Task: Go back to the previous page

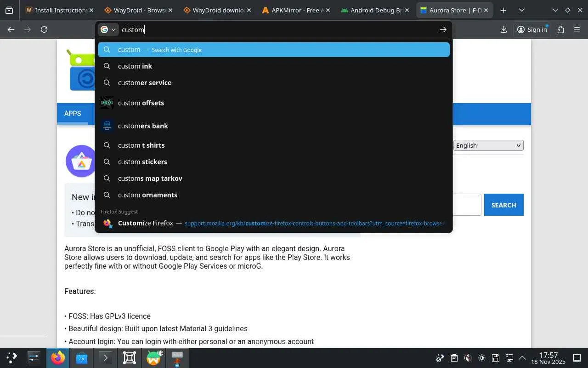Action: pyautogui.click(x=11, y=29)
